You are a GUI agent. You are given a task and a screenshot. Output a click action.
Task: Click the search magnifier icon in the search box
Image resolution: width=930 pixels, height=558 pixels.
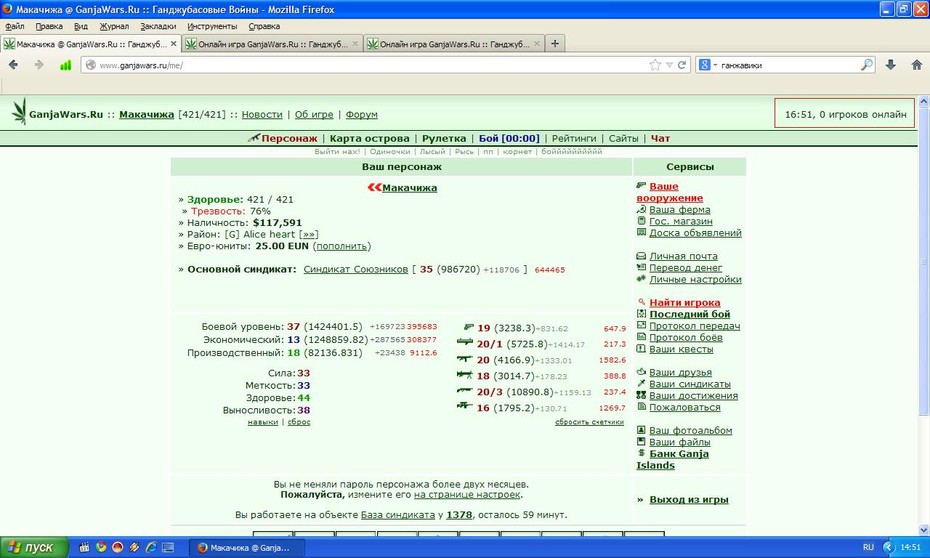pyautogui.click(x=867, y=65)
